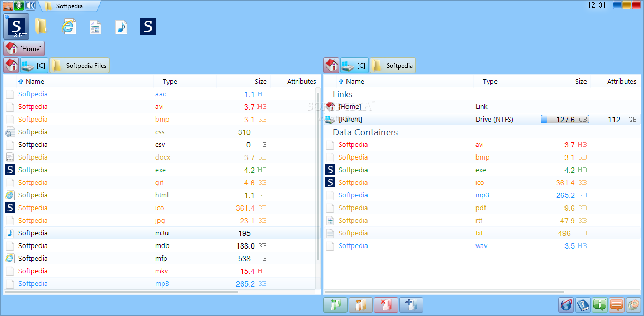Click the 12 31 clock display

[597, 5]
